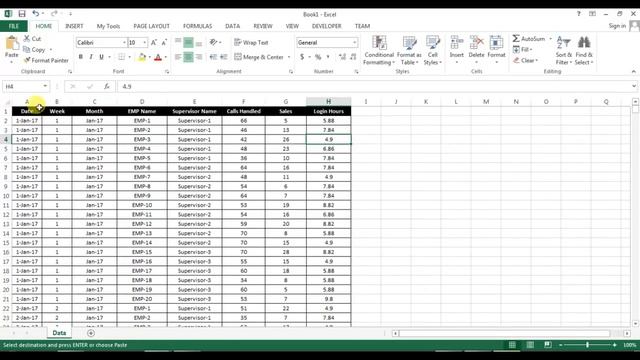Collapse the ribbon with the arrow
Screen dimensions: 640x360
pos(633,72)
